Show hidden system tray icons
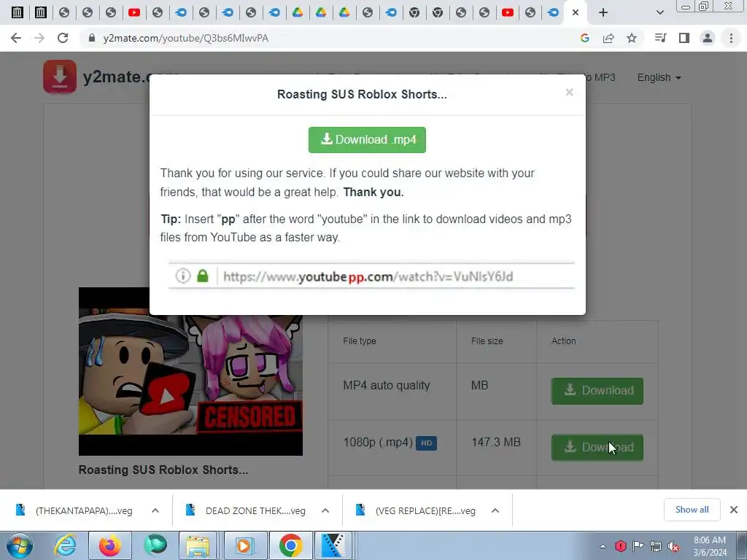This screenshot has width=747, height=560. tap(603, 546)
